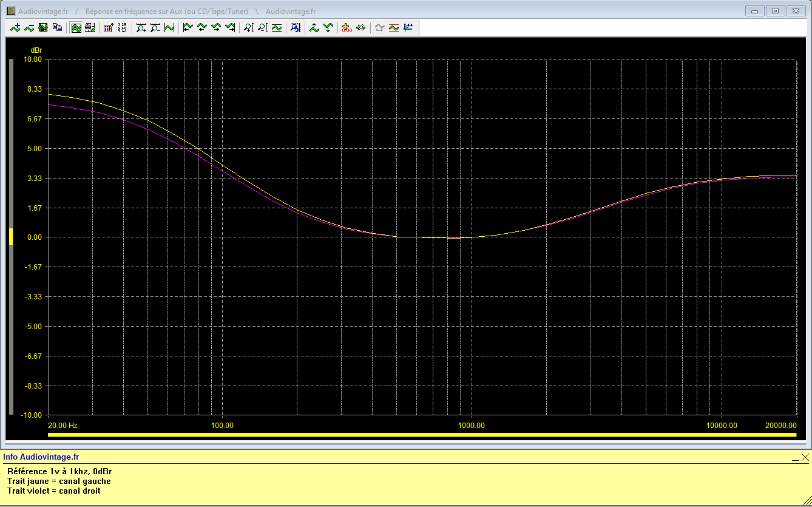Click the remove curve icon with minus sign
Viewport: 812px width, 507px height.
[x=29, y=27]
